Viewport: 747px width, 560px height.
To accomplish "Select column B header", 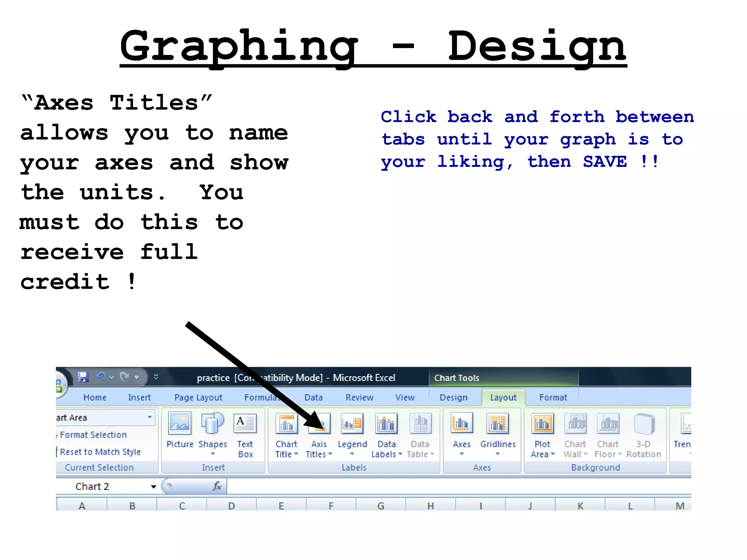I will pos(132,506).
